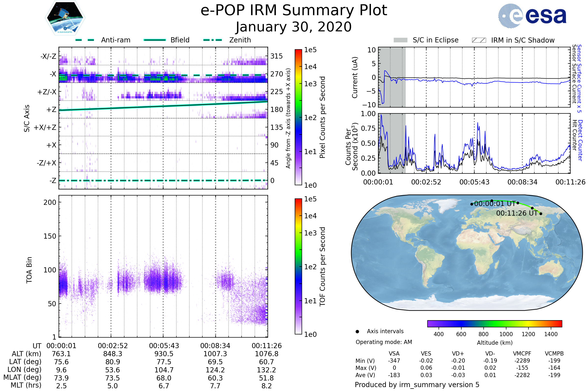Click the Operating mode: AM text
This screenshot has height=392, width=588.
(x=384, y=342)
